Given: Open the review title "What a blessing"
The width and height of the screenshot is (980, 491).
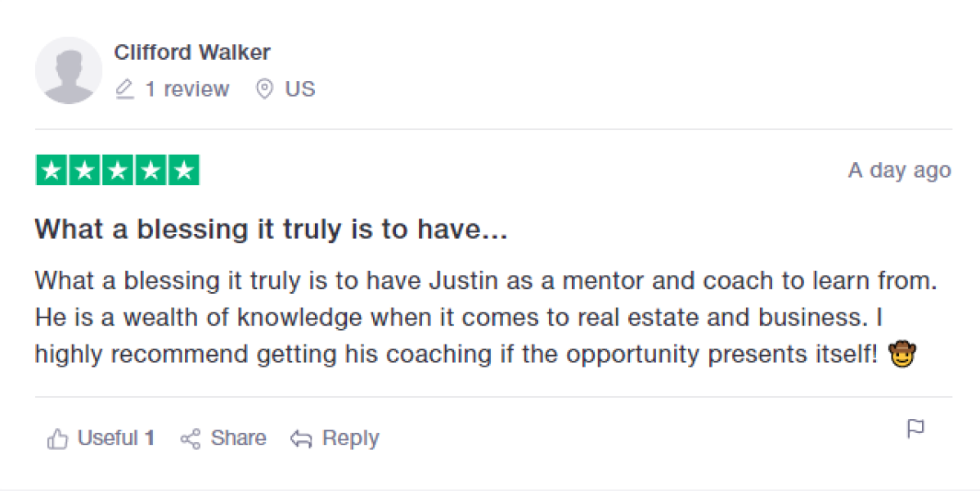Looking at the screenshot, I should tap(271, 230).
